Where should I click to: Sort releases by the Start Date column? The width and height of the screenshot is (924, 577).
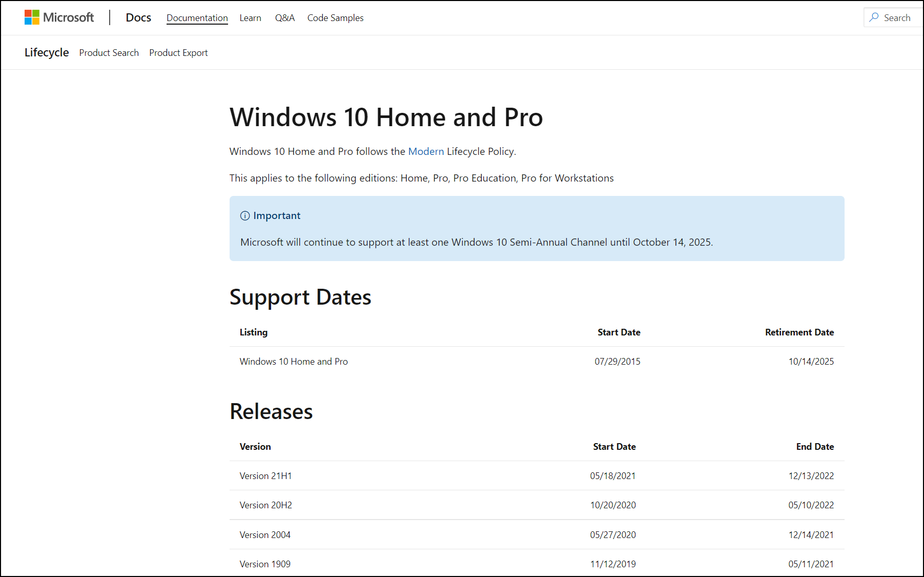click(613, 446)
